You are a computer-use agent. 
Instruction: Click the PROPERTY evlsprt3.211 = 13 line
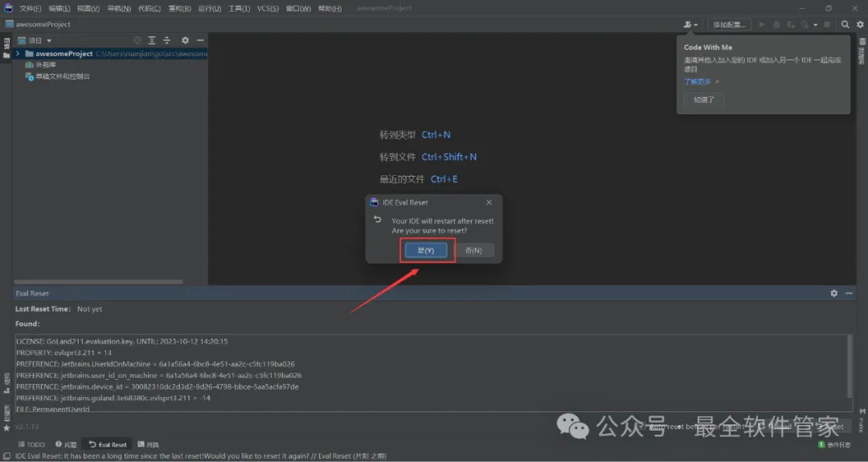63,353
